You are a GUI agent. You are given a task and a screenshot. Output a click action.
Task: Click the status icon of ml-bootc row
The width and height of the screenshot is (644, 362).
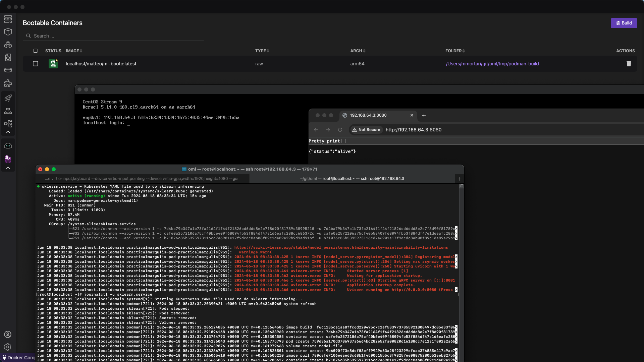(x=53, y=64)
